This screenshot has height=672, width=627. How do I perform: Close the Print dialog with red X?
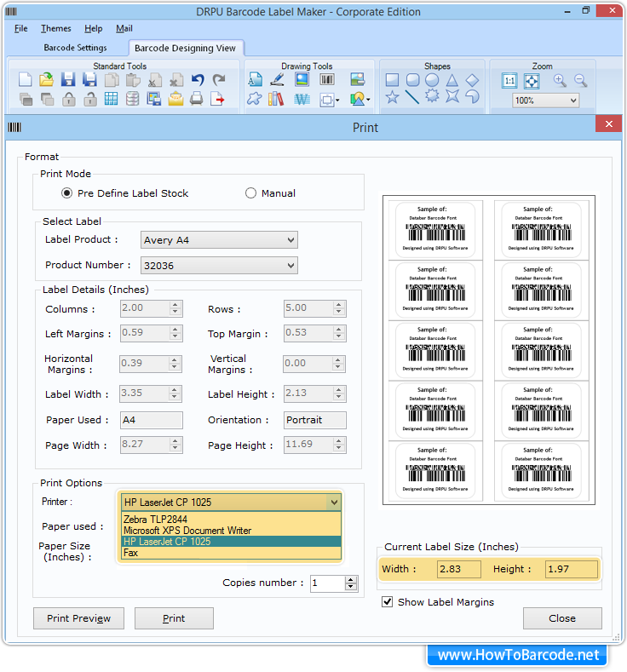609,124
